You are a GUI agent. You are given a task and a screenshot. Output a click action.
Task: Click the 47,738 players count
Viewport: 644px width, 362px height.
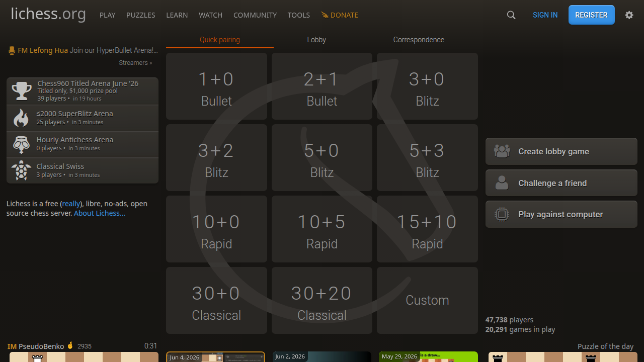(509, 320)
